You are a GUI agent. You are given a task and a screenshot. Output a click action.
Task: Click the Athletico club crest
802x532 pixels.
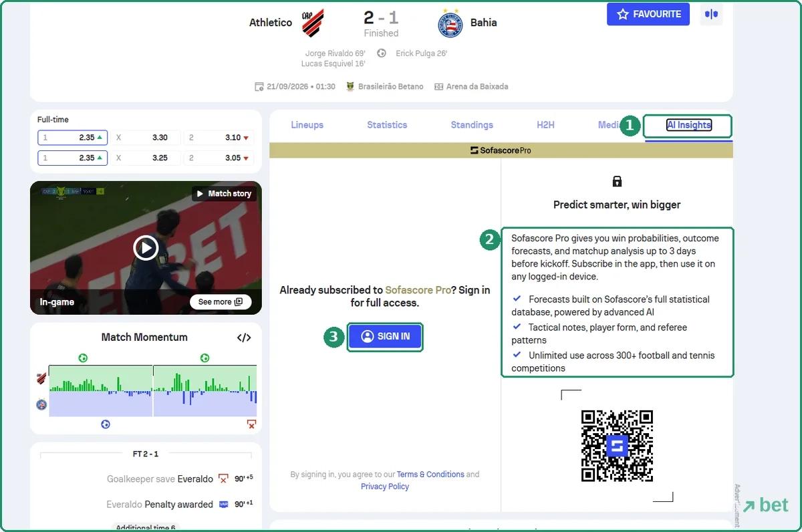click(x=312, y=23)
